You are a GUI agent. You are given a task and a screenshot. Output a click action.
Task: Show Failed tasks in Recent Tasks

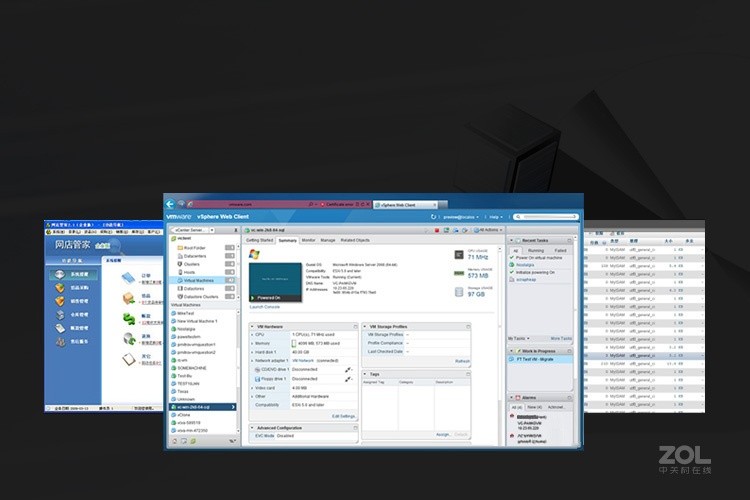pyautogui.click(x=560, y=251)
